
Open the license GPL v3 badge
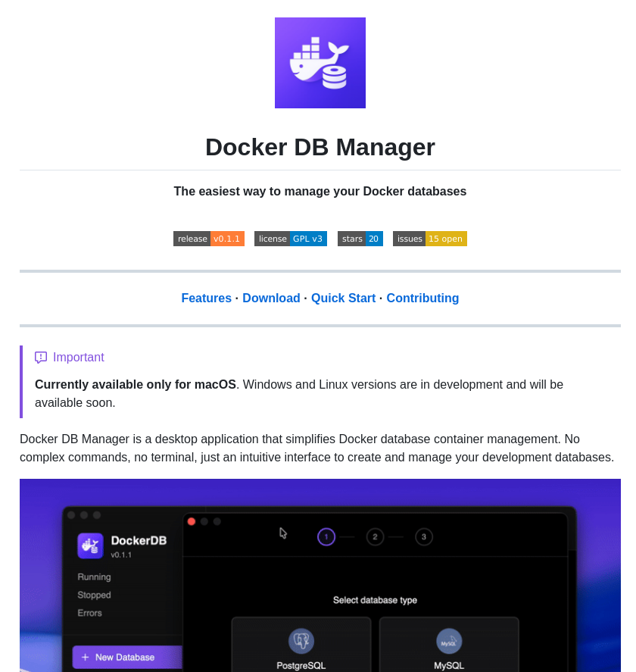[x=291, y=239]
